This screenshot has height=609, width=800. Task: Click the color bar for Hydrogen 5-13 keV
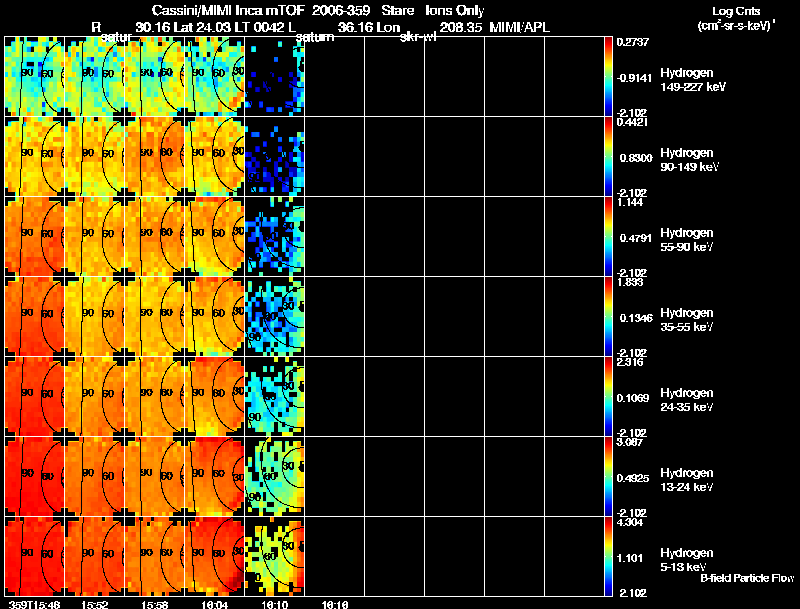(x=609, y=556)
